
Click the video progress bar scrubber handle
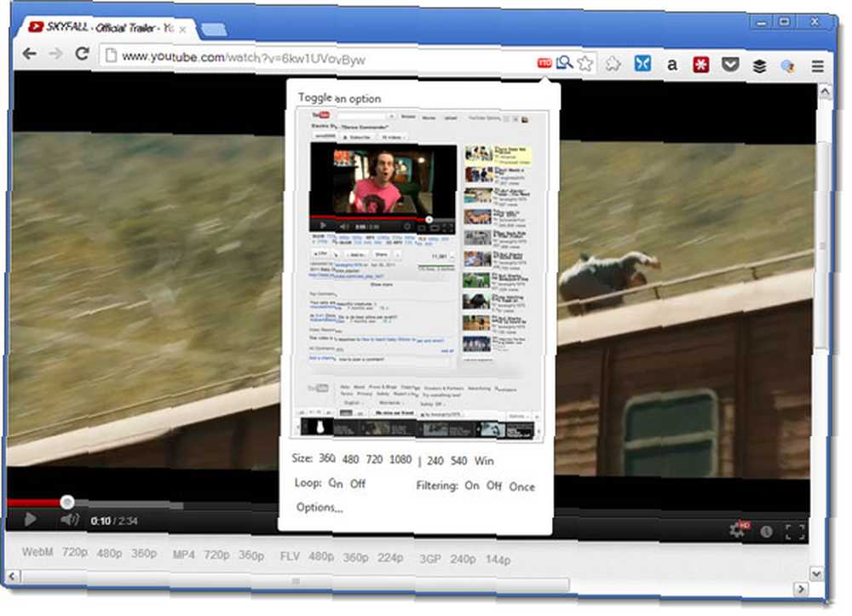pyautogui.click(x=66, y=502)
